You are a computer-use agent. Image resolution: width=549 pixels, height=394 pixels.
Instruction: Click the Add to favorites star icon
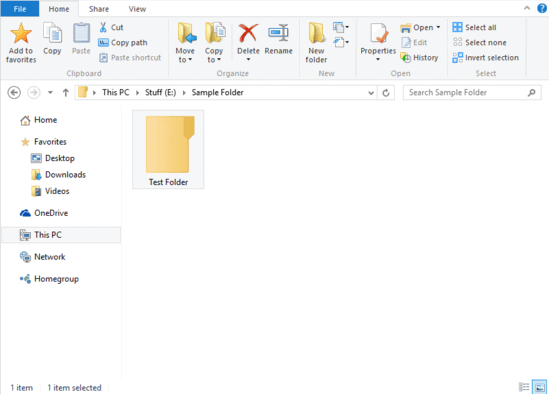coord(21,34)
